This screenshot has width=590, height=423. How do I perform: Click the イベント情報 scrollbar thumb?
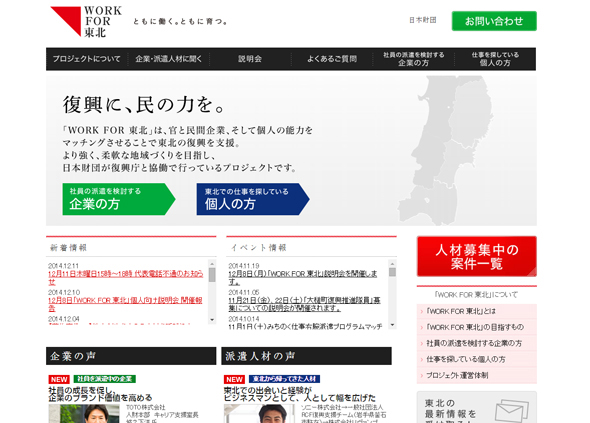click(x=392, y=272)
